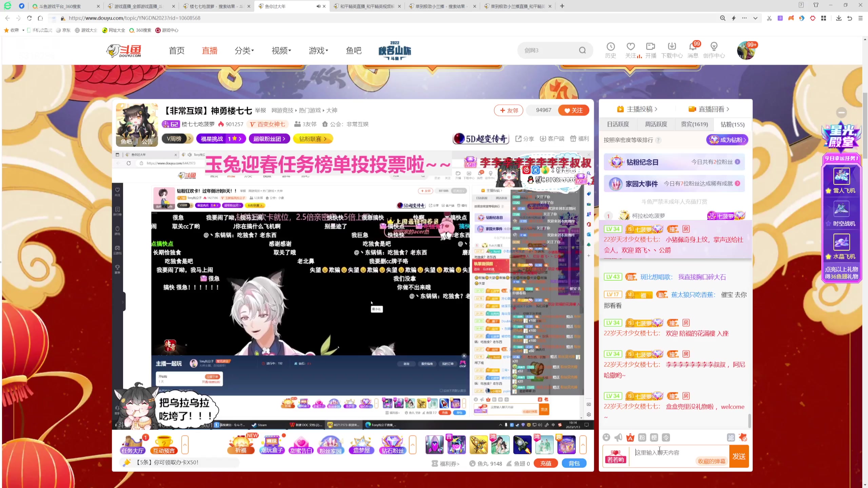The width and height of the screenshot is (868, 488).
Task: Open the V周榜 ranking badge
Action: coord(177,139)
